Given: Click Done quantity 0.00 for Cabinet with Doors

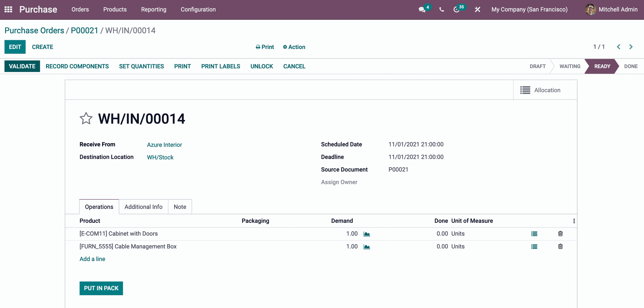Looking at the screenshot, I should (x=442, y=234).
